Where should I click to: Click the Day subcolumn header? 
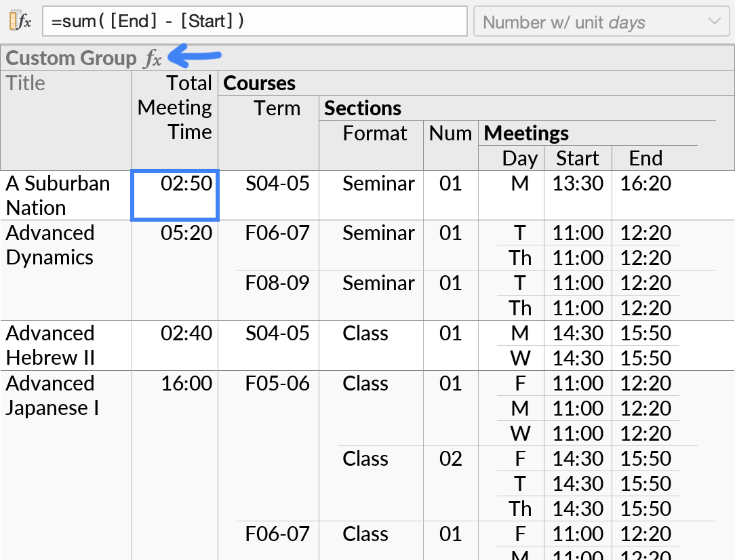(x=519, y=158)
